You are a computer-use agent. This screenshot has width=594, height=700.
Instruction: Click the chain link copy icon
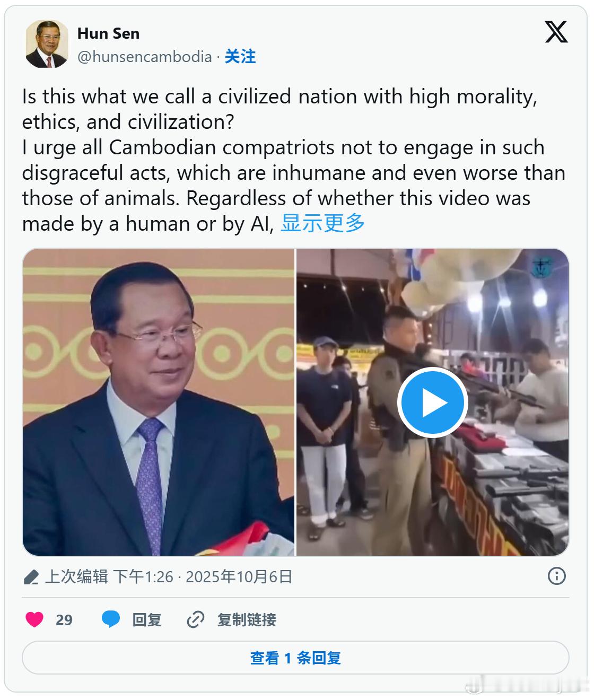[x=196, y=619]
